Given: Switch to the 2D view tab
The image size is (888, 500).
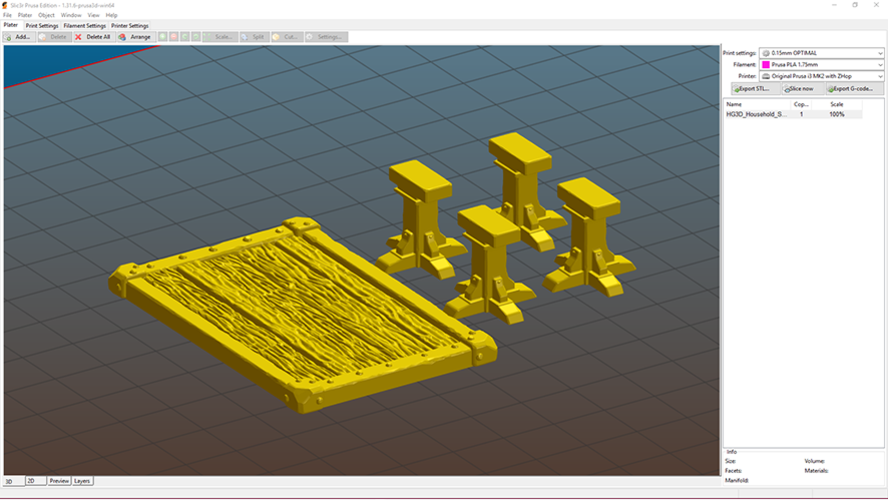Looking at the screenshot, I should point(36,481).
